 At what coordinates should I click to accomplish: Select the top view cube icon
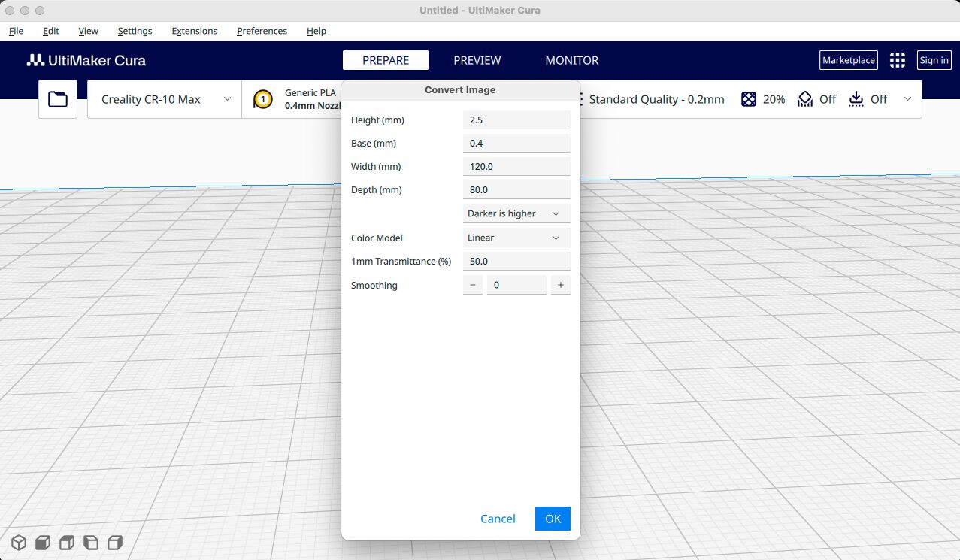[x=67, y=543]
